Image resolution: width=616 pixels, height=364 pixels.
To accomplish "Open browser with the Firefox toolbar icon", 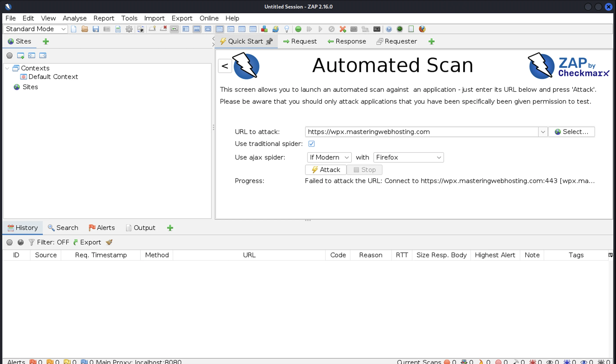I will pyautogui.click(x=422, y=29).
